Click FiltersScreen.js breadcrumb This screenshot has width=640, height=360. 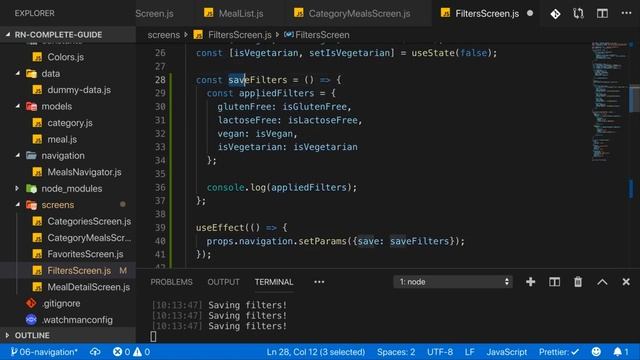[x=239, y=35]
